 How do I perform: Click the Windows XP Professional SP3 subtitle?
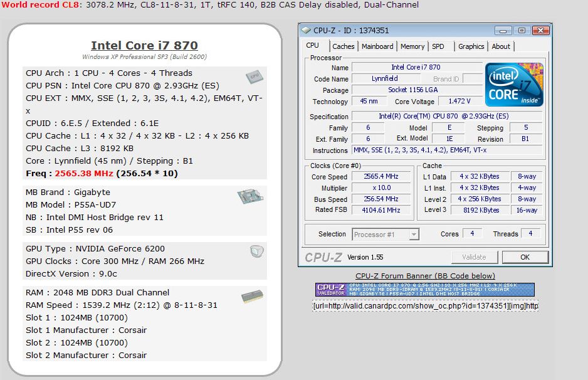(x=144, y=56)
